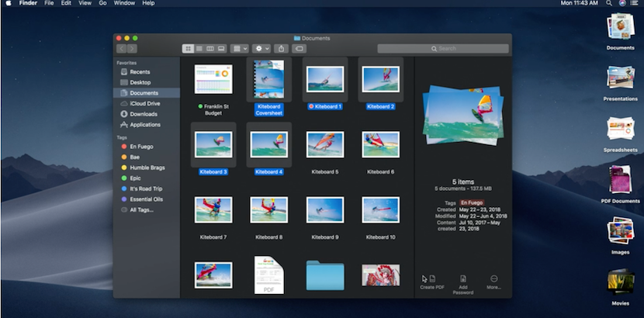The image size is (644, 318).
Task: Switch to list view in toolbar
Action: tap(199, 49)
